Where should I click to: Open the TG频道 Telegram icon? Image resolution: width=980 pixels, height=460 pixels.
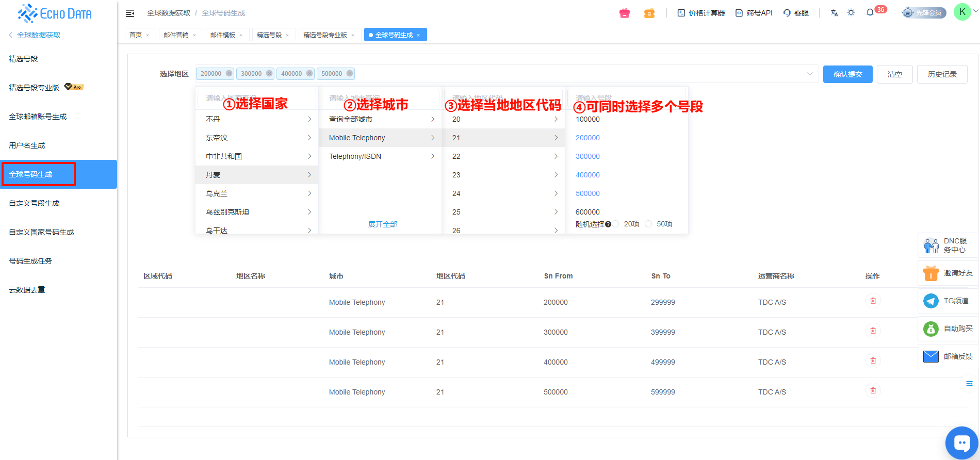[x=931, y=301]
